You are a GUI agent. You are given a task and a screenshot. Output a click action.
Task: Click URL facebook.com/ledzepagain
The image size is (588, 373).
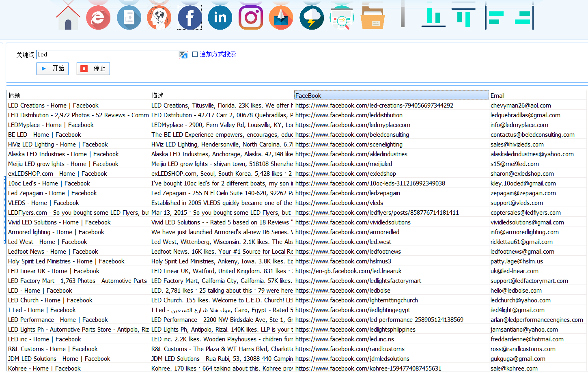pyautogui.click(x=348, y=193)
